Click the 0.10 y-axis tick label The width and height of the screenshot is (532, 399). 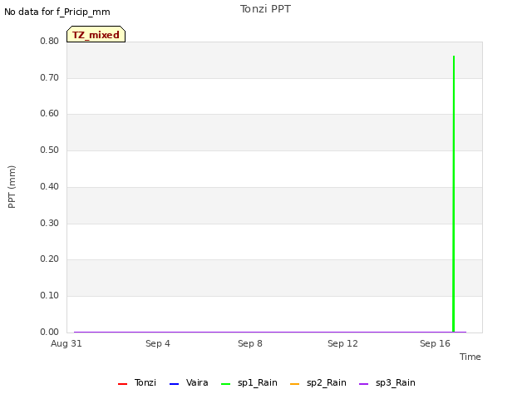50,296
